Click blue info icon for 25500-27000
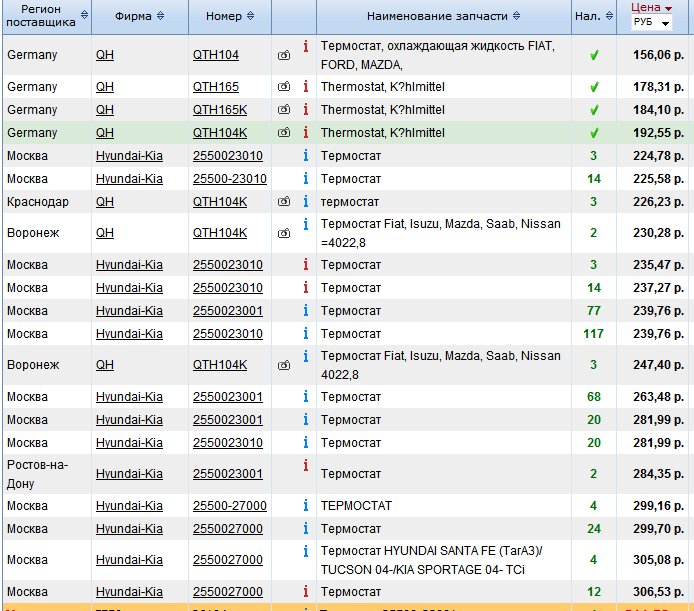Screen dimensions: 694x611 click(305, 505)
